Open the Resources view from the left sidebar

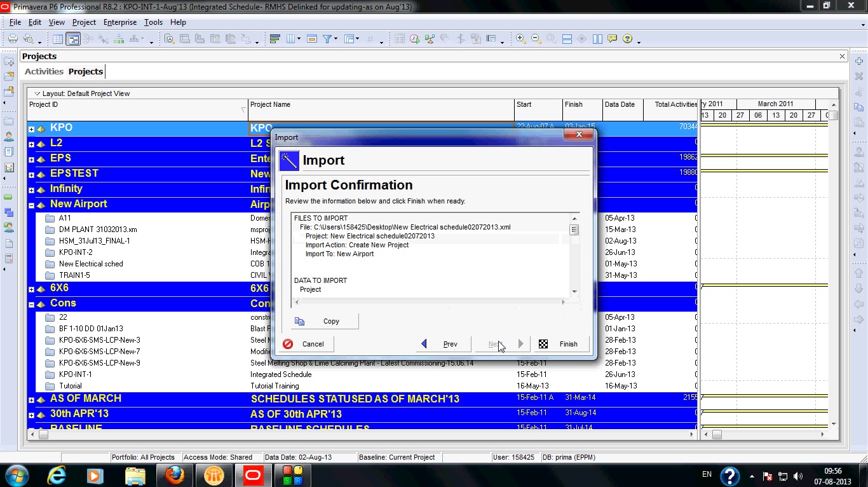pos(9,135)
